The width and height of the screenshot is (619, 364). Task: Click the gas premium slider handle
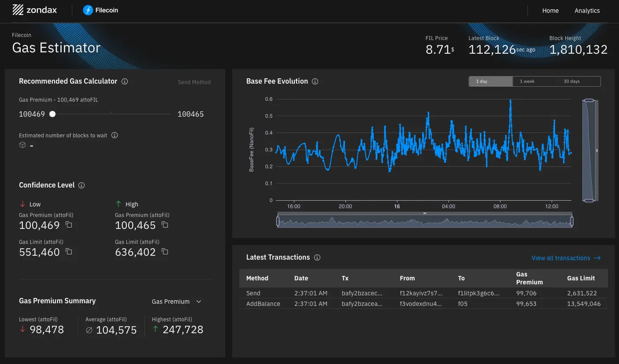pos(52,114)
